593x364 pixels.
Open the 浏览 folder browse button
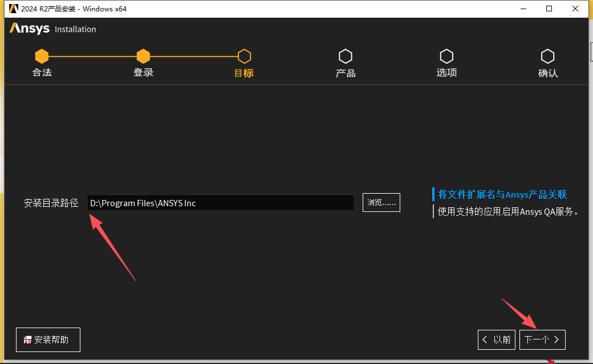click(x=381, y=203)
